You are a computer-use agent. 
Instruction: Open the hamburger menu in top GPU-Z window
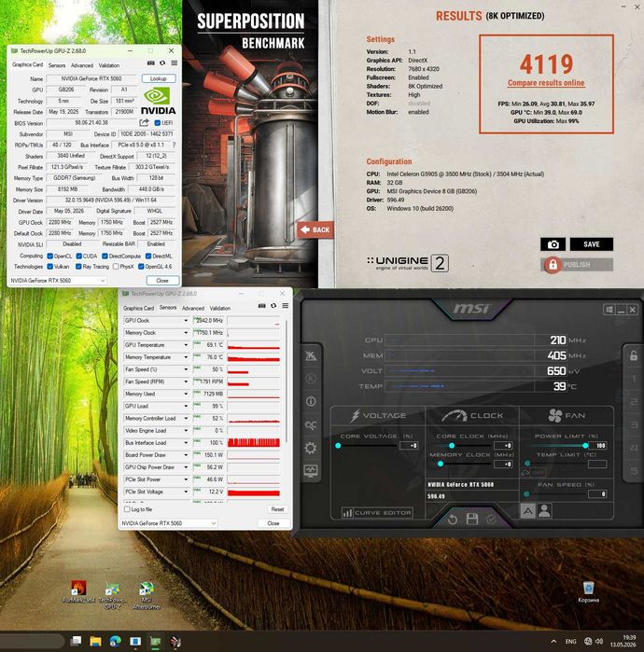tap(175, 63)
